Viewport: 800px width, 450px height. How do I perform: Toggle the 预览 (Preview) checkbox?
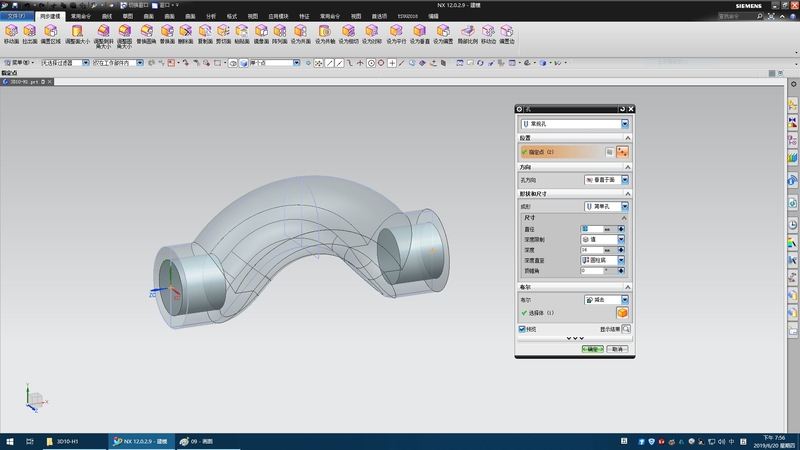click(x=522, y=328)
